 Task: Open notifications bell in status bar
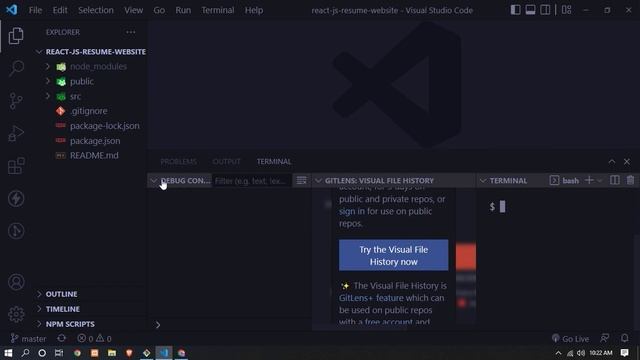[x=624, y=338]
